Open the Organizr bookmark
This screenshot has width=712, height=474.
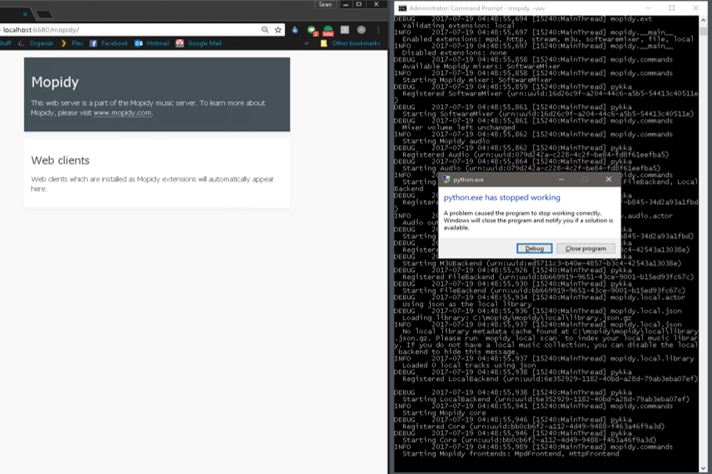click(36, 43)
